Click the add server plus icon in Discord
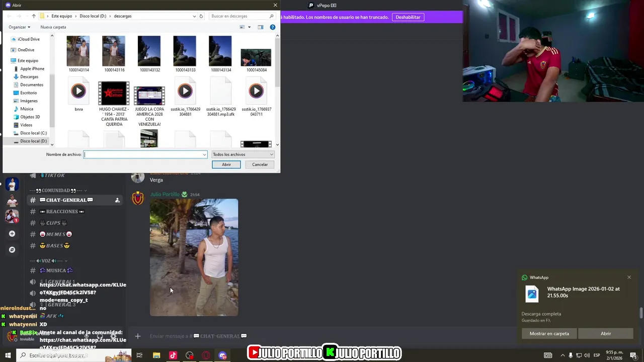Image resolution: width=644 pixels, height=362 pixels. 12,234
